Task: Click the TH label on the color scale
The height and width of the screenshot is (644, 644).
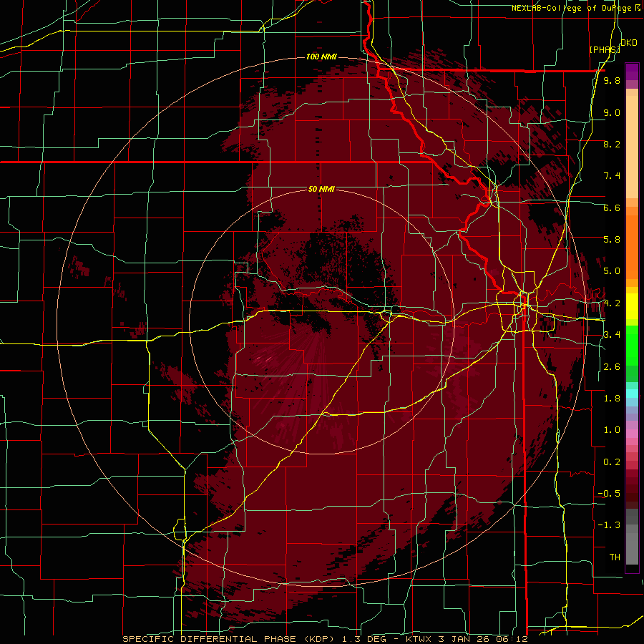Action: click(615, 557)
